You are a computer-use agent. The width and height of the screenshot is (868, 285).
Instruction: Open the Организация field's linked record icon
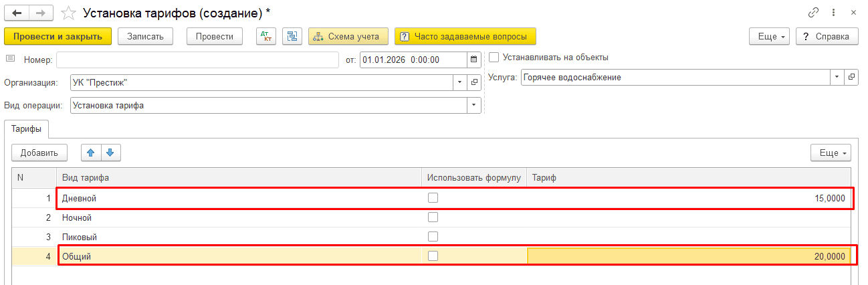click(x=474, y=82)
